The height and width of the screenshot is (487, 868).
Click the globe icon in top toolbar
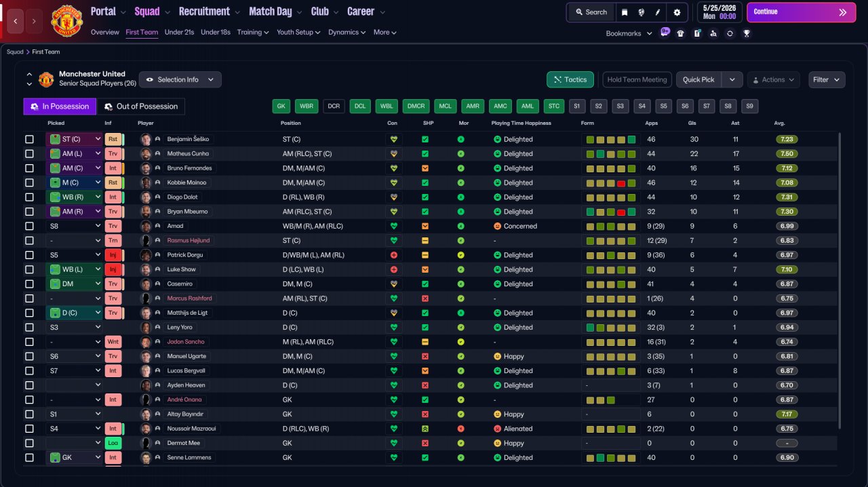coord(641,12)
